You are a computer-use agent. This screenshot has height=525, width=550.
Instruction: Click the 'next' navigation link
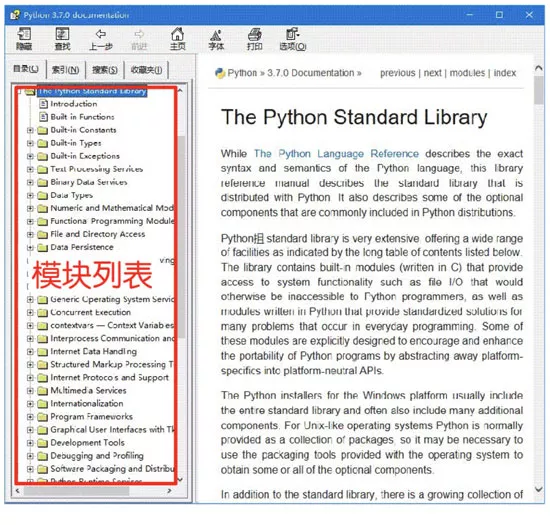coord(432,73)
